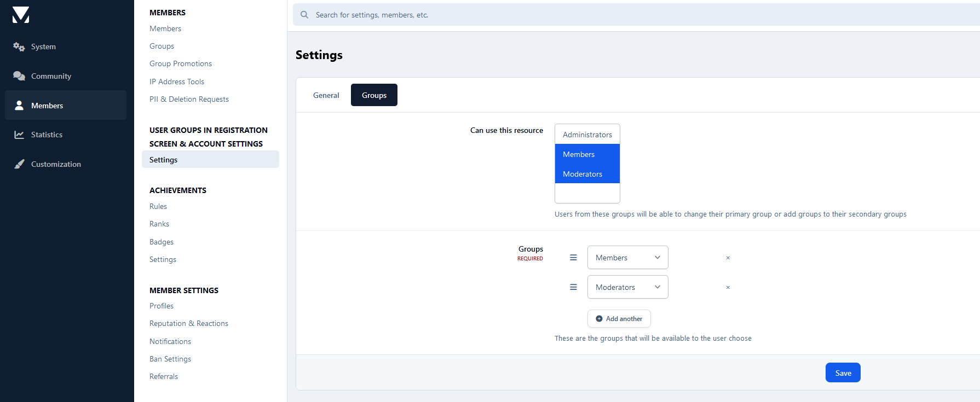980x402 pixels.
Task: Remove the Members group row with X
Action: 728,258
